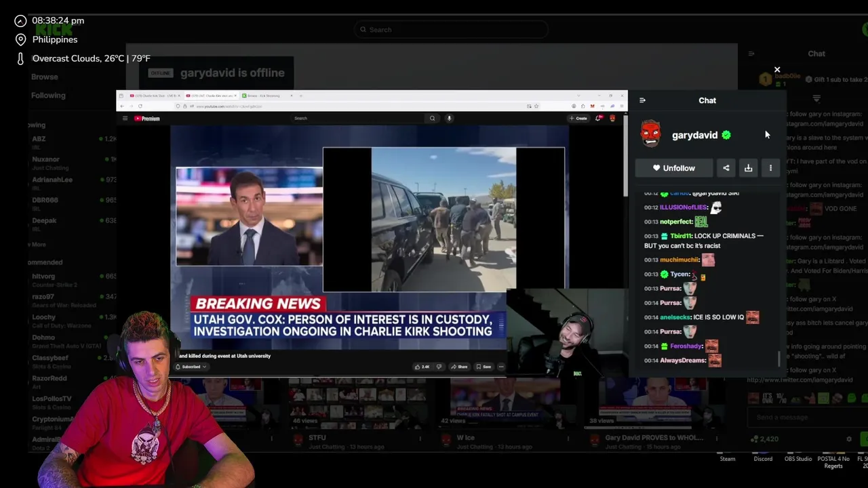The image size is (868, 488).
Task: Click the dislike thumbs-down icon
Action: pos(439,367)
